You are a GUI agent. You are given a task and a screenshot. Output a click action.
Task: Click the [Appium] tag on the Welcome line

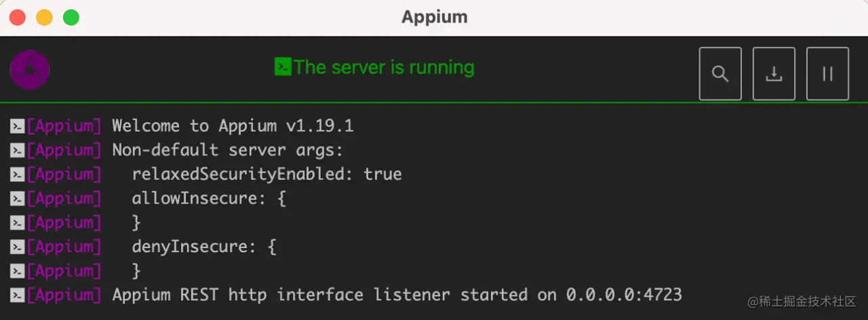64,126
